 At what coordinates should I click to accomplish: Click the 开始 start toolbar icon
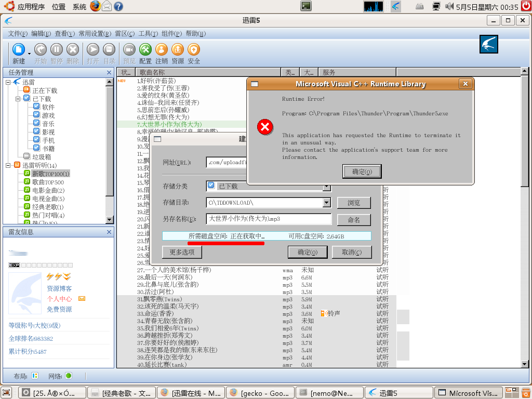pos(41,49)
